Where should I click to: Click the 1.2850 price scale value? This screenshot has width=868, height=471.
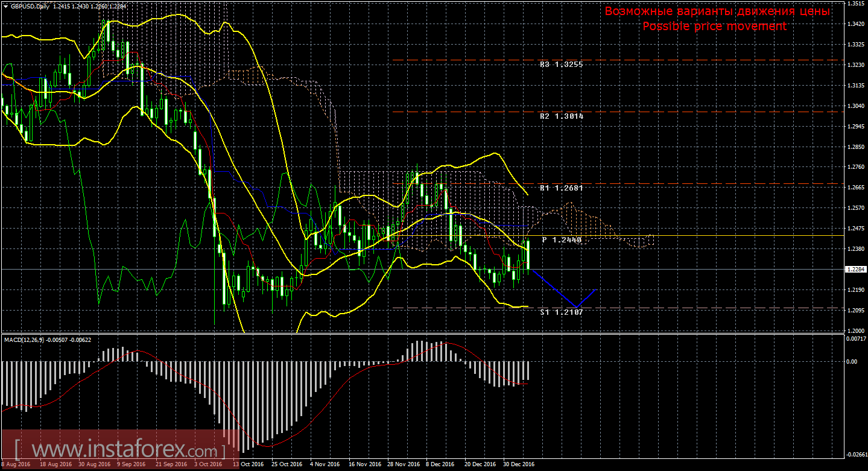pos(856,147)
